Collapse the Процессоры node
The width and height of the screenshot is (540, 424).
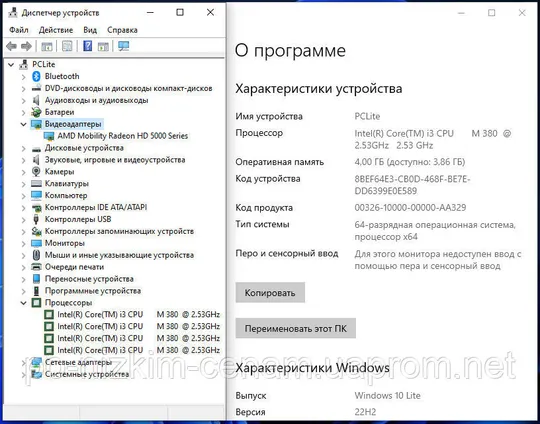click(23, 303)
